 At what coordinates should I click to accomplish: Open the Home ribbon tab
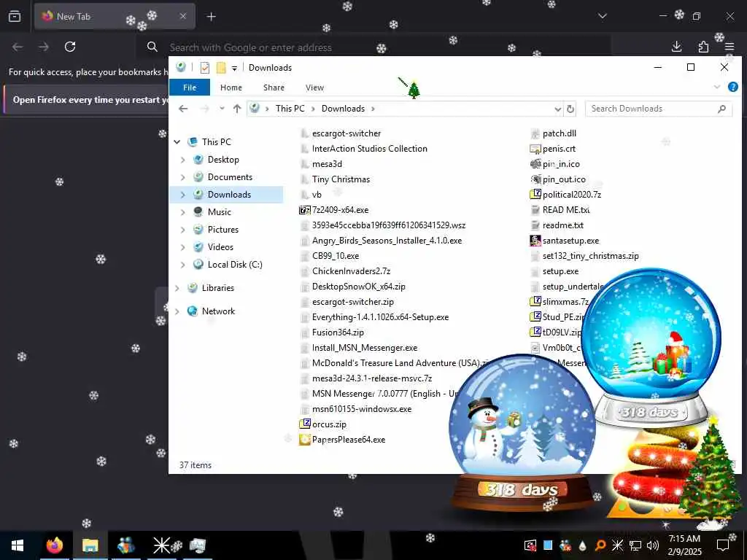231,87
